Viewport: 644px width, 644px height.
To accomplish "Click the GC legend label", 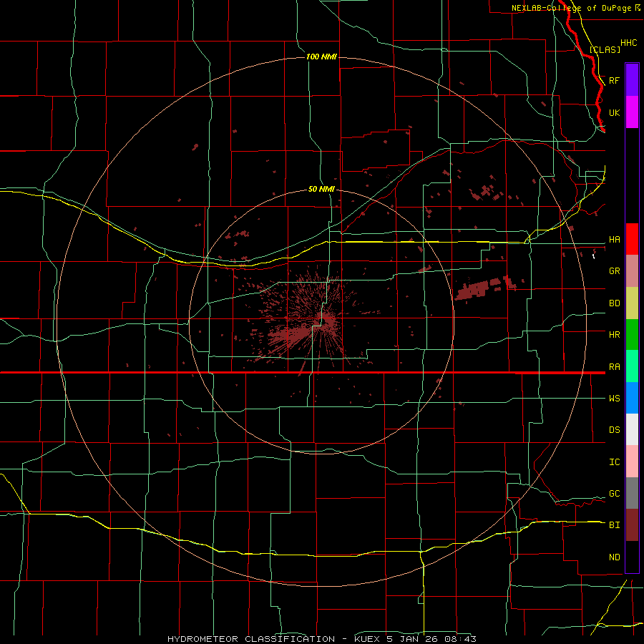I will tap(614, 494).
